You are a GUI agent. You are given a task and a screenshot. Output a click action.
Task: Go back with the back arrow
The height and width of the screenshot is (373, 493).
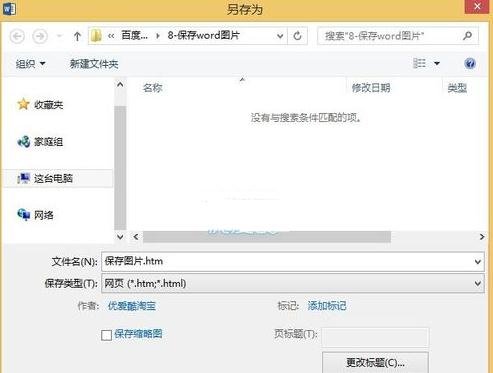[17, 36]
